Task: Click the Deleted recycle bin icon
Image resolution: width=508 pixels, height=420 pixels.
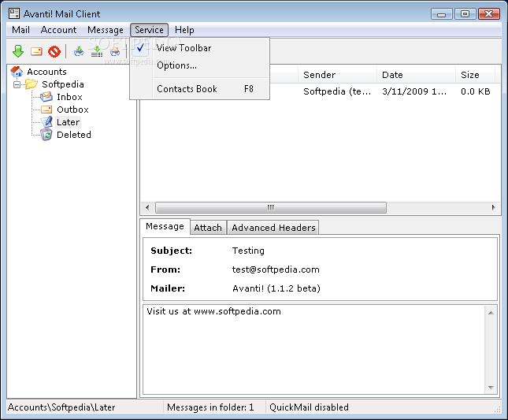Action: tap(46, 135)
